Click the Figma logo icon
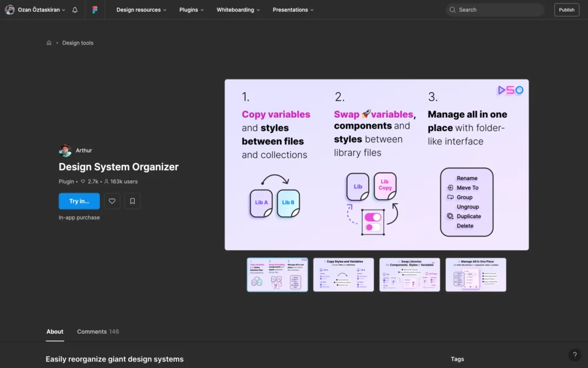The height and width of the screenshot is (368, 588). pos(95,10)
